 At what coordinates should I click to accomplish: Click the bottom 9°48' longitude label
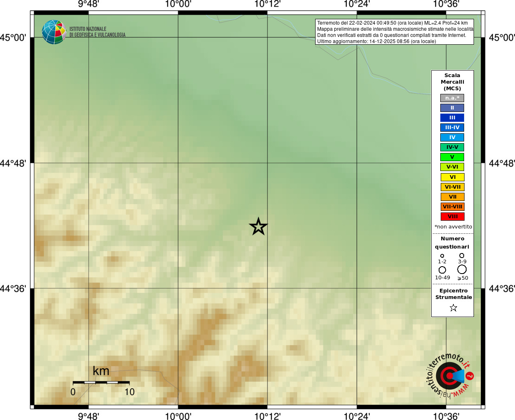point(89,416)
